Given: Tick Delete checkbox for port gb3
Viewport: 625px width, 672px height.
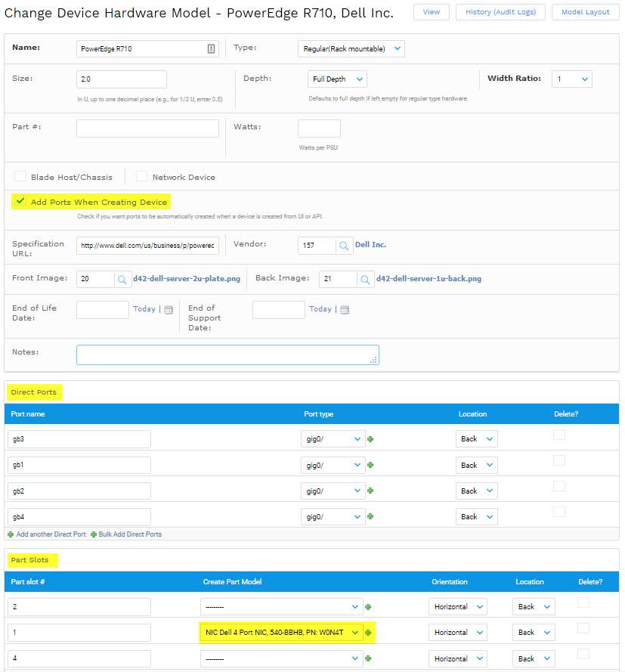Looking at the screenshot, I should point(559,435).
